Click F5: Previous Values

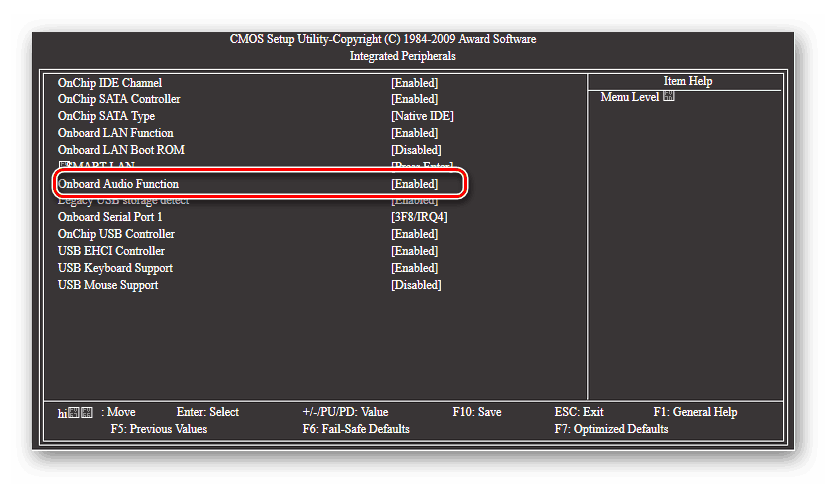pyautogui.click(x=159, y=429)
